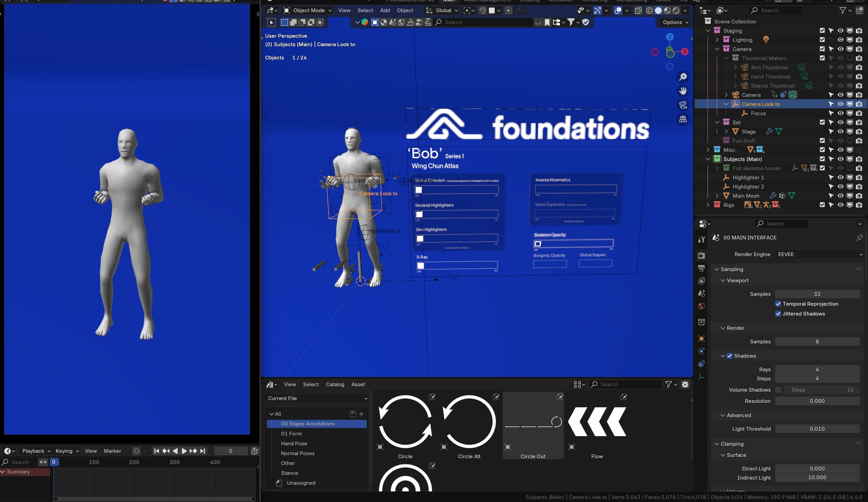This screenshot has width=868, height=502.
Task: Click the Viewport Samples value field
Action: [x=817, y=294]
